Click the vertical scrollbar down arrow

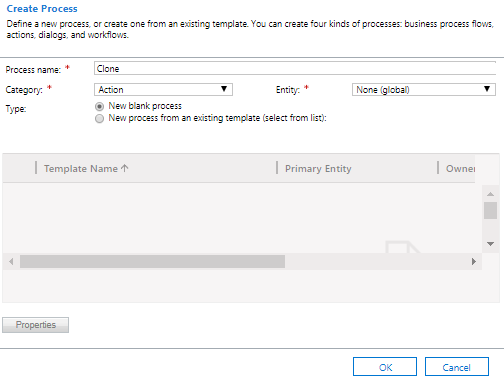click(x=490, y=244)
